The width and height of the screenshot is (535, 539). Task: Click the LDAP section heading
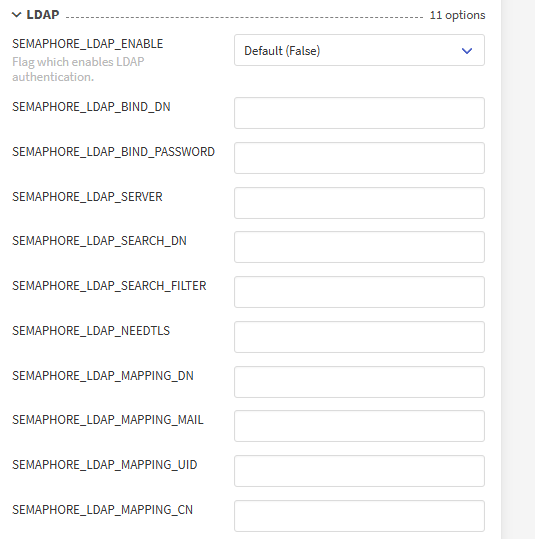click(43, 15)
